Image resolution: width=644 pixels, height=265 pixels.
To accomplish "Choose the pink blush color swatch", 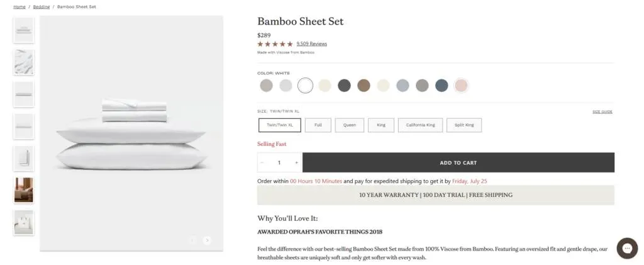I will [x=461, y=86].
